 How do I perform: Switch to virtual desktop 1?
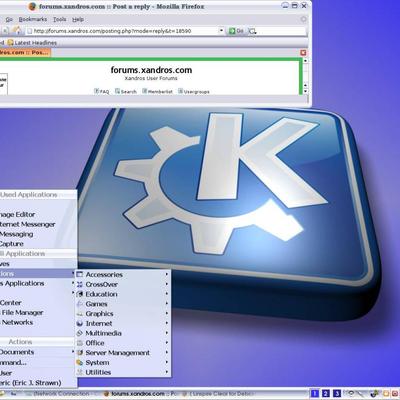(314, 394)
